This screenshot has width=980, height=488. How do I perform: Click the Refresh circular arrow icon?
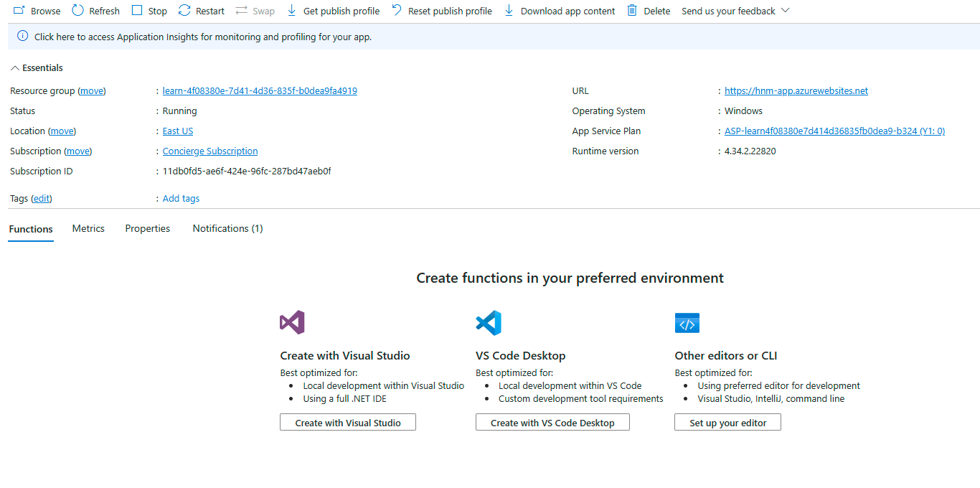pos(77,10)
